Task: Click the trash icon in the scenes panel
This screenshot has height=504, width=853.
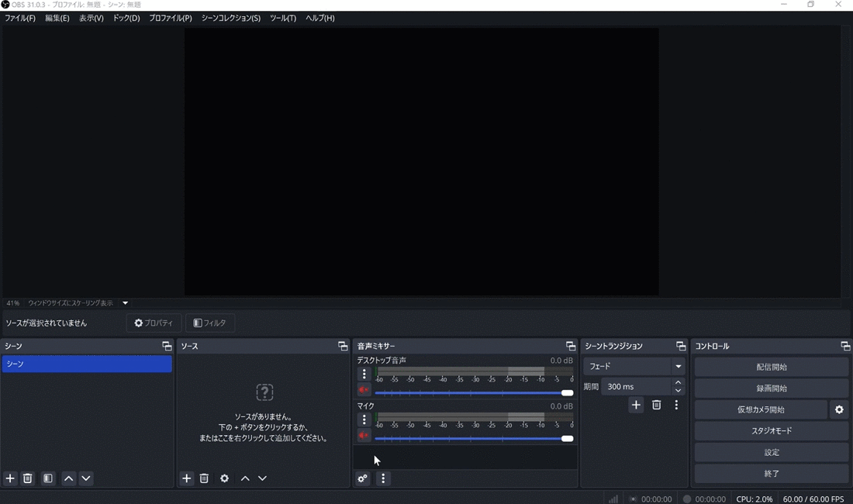Action: 28,478
